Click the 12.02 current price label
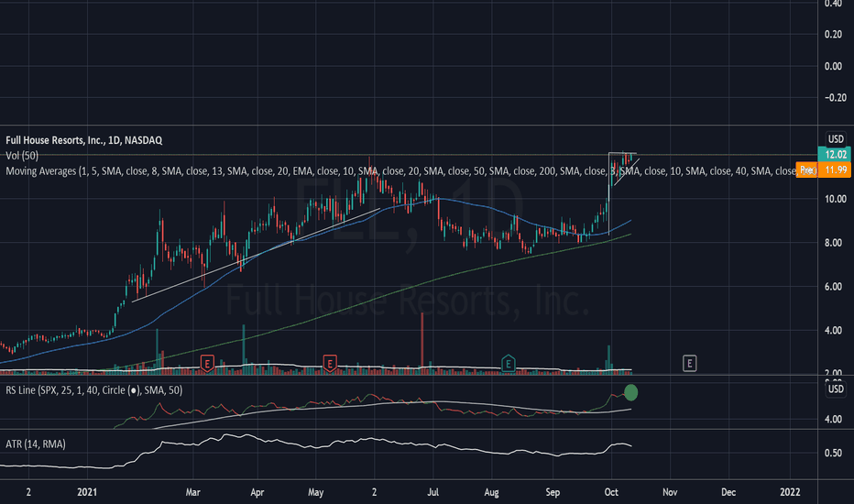This screenshot has width=854, height=504. pyautogui.click(x=835, y=155)
